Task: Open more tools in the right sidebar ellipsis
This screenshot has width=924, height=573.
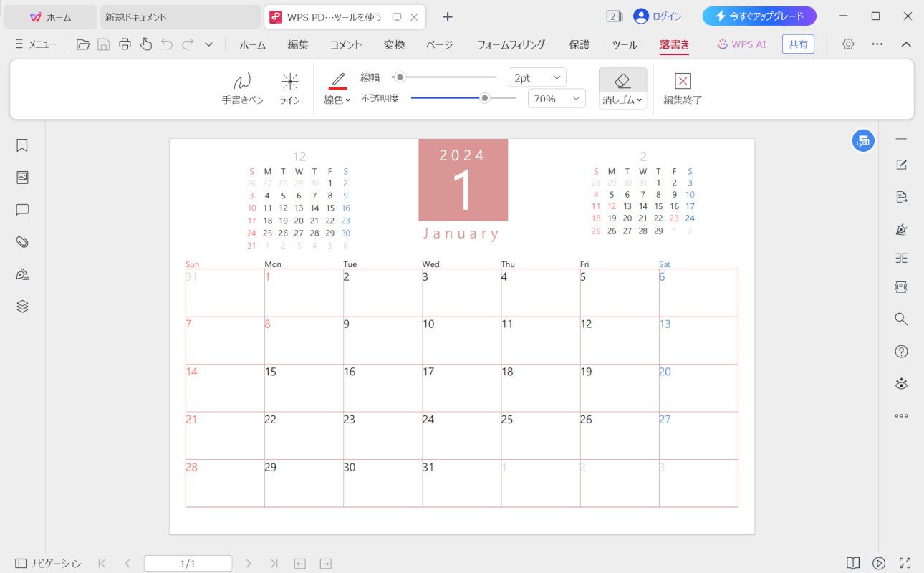Action: tap(902, 415)
